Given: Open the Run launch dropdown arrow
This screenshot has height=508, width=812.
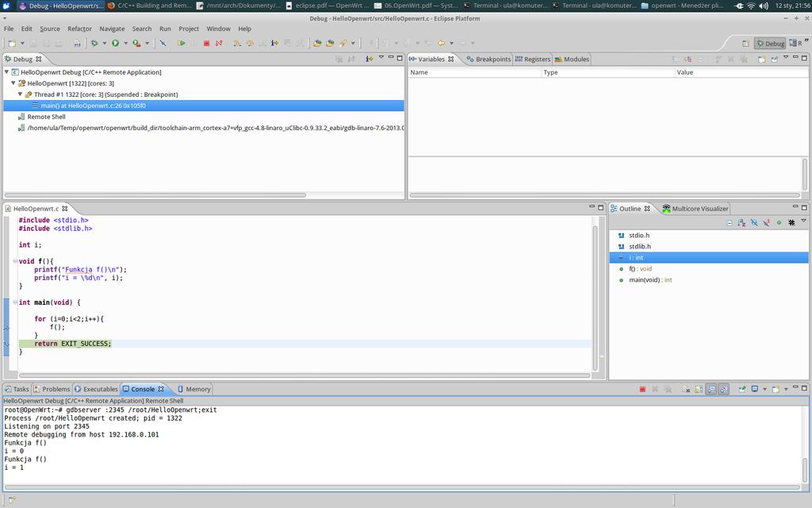Looking at the screenshot, I should pos(125,44).
